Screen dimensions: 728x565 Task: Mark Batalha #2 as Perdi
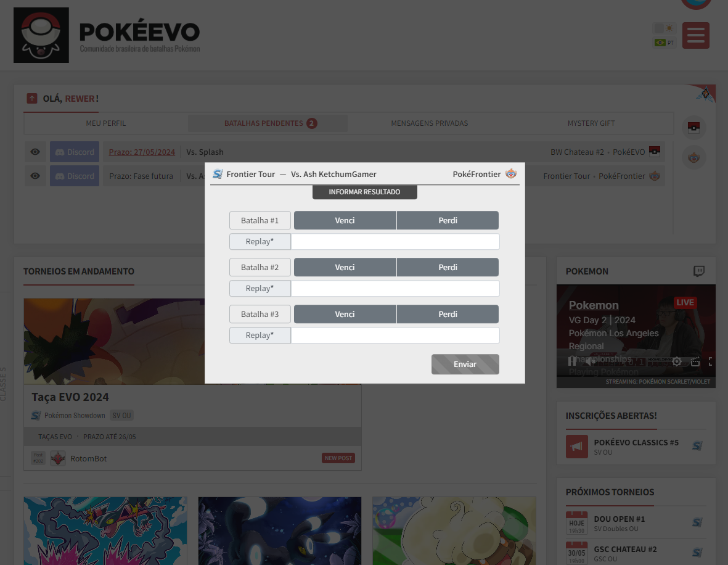point(448,268)
